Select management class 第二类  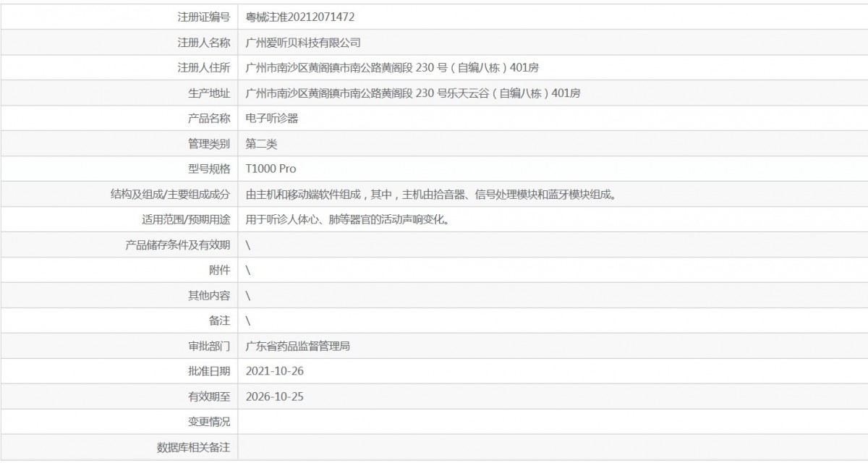[261, 143]
